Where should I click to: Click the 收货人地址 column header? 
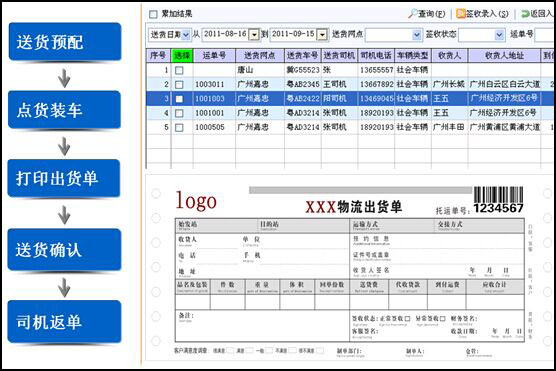coord(504,55)
